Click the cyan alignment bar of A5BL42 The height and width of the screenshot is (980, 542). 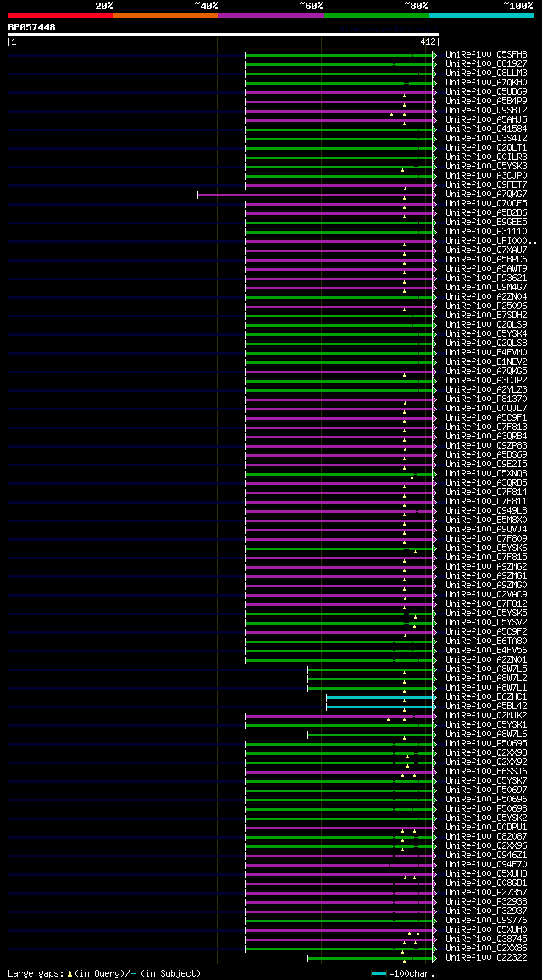click(x=381, y=707)
